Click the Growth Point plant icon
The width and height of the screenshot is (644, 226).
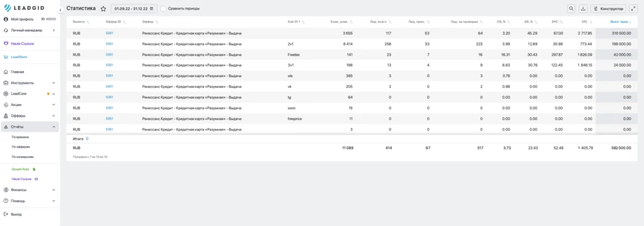(35, 169)
